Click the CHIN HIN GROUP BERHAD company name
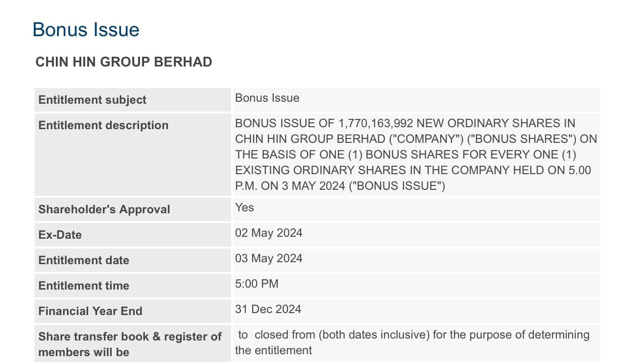The width and height of the screenshot is (644, 362). pos(123,62)
